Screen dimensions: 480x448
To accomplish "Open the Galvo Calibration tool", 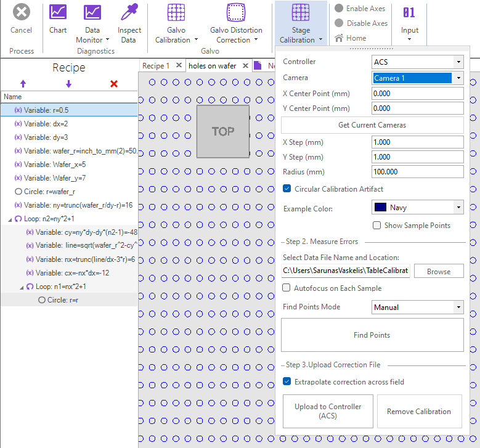I will tap(176, 12).
